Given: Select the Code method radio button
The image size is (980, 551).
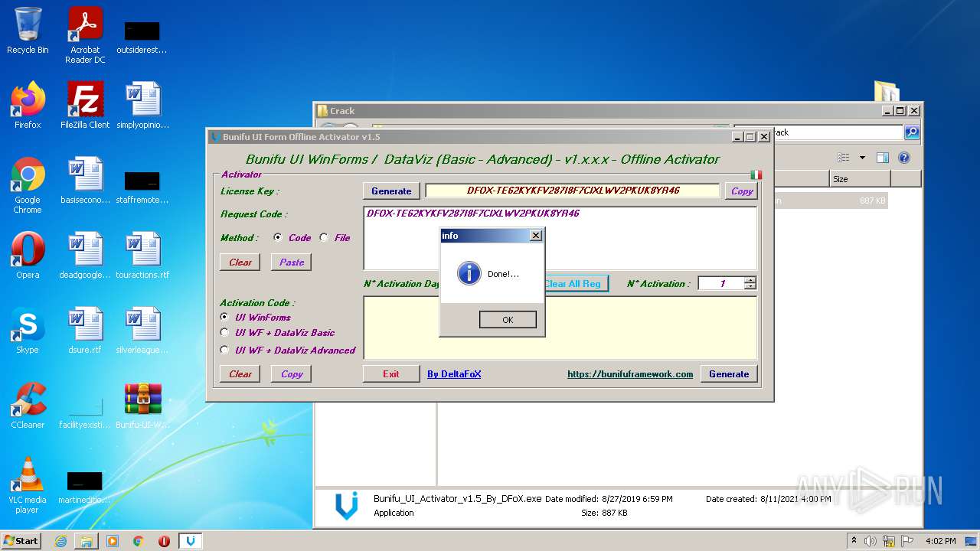Looking at the screenshot, I should (x=278, y=238).
